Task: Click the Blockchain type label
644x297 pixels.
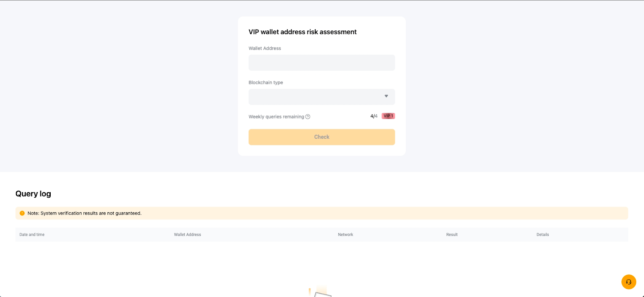Action: tap(266, 83)
